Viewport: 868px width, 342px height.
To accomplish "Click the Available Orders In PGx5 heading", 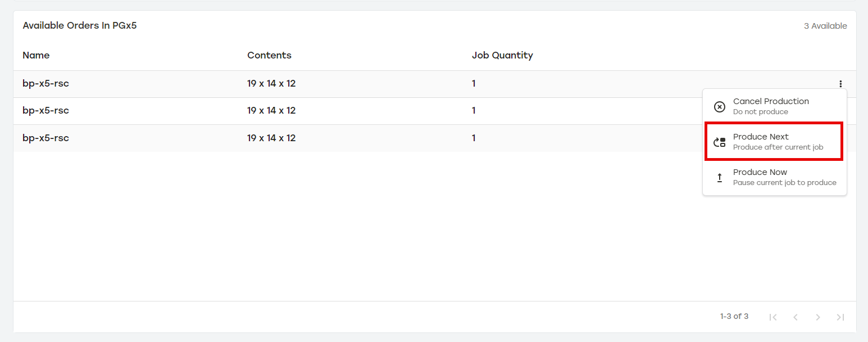I will [x=80, y=26].
